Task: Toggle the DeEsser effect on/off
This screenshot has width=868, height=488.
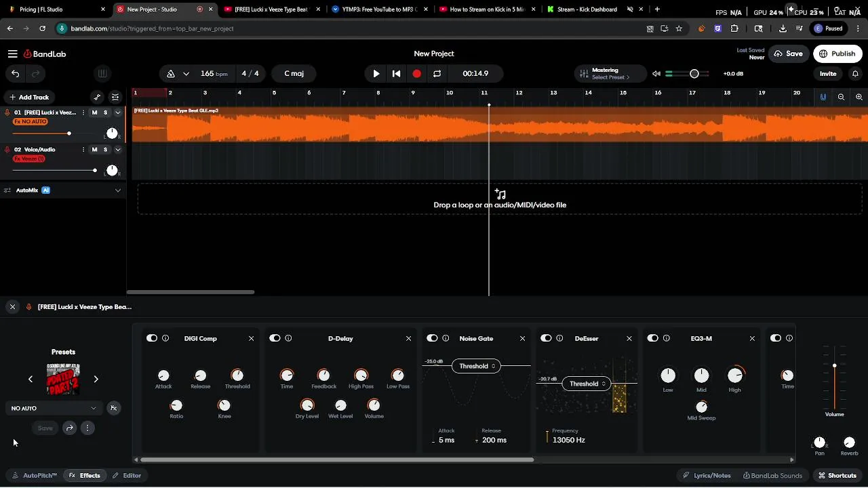Action: pos(546,338)
